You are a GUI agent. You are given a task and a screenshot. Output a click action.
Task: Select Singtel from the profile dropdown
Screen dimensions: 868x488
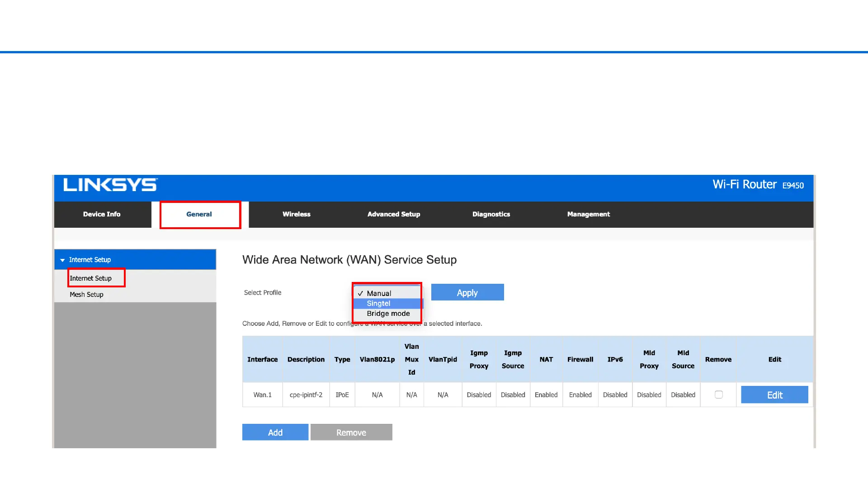(378, 304)
